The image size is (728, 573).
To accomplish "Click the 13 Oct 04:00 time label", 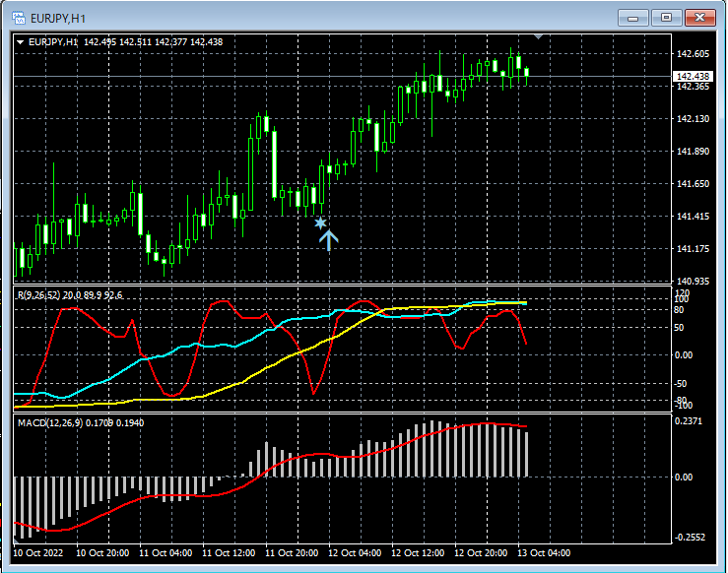I will [x=544, y=553].
